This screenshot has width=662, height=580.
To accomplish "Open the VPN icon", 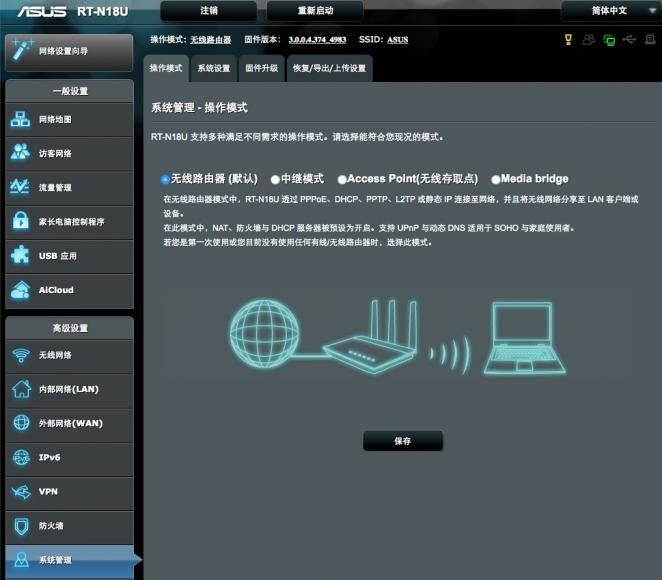I will 21,492.
